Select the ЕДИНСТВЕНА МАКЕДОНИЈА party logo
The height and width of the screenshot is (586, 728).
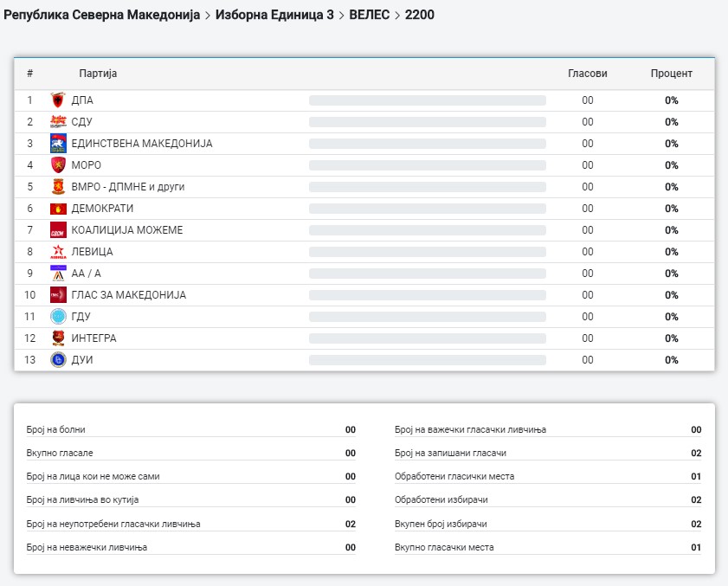[58, 144]
